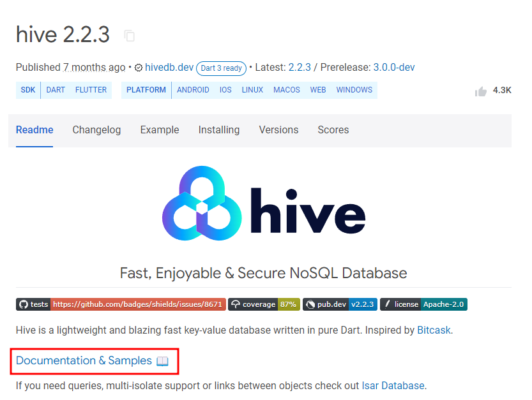Click the 4.3K likes count
The image size is (532, 400).
pos(502,90)
